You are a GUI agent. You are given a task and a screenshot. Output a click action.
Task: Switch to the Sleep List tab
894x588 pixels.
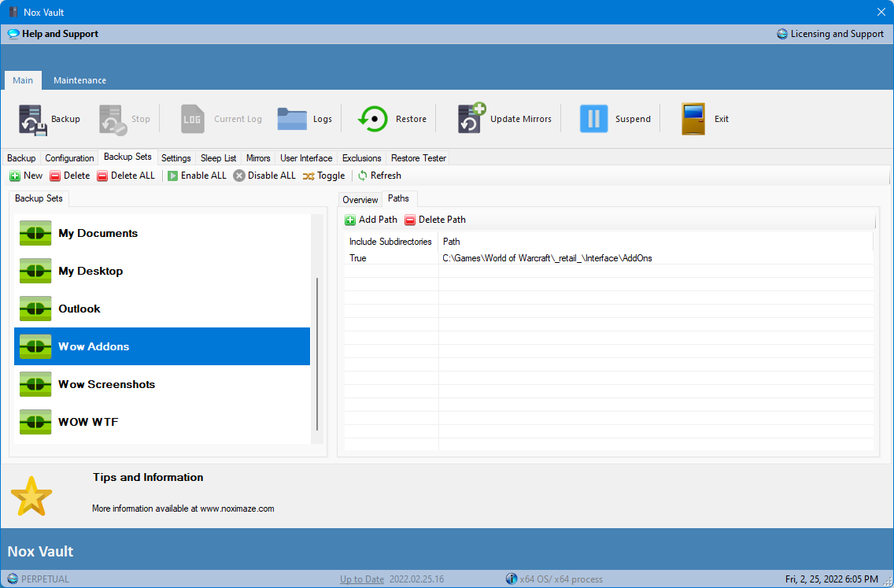click(x=218, y=158)
